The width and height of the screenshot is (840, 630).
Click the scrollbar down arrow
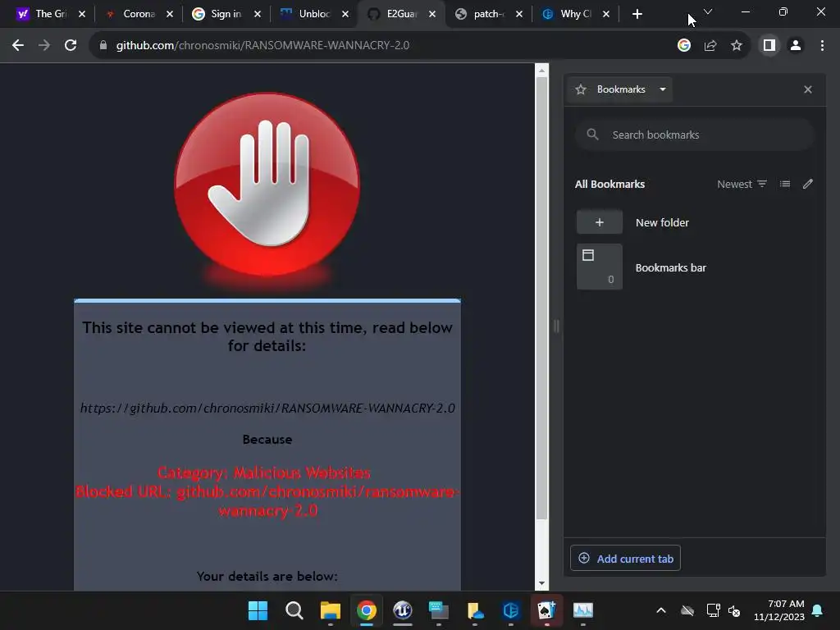point(541,583)
